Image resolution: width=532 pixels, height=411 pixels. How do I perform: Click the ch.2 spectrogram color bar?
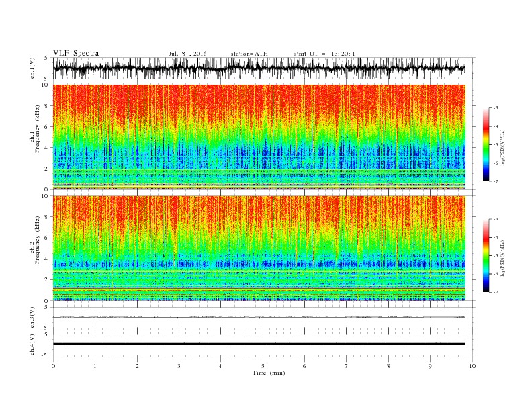(486, 256)
